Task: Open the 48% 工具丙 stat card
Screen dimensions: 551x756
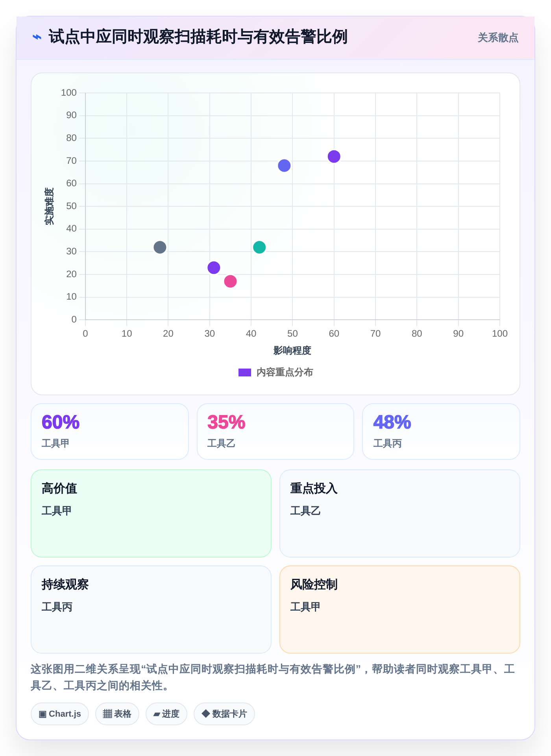Action: [441, 432]
